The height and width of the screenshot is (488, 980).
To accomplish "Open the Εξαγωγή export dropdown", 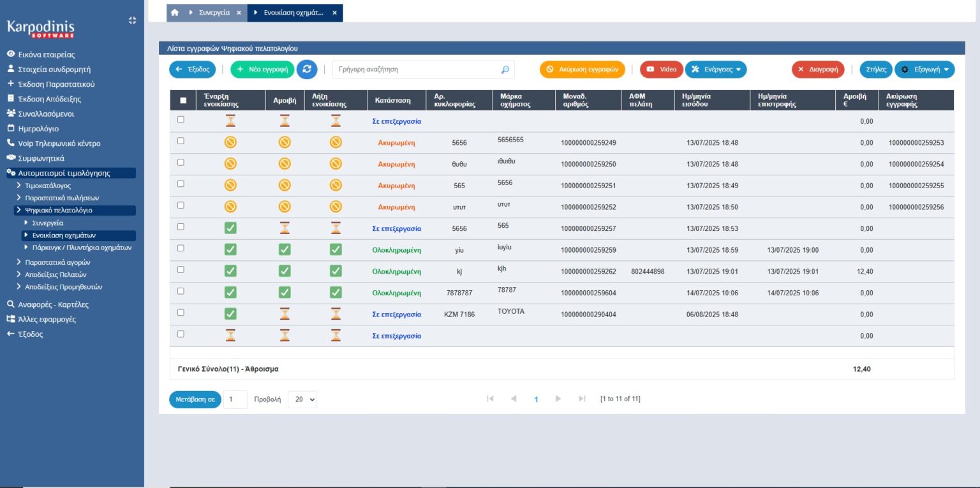I will click(x=924, y=70).
